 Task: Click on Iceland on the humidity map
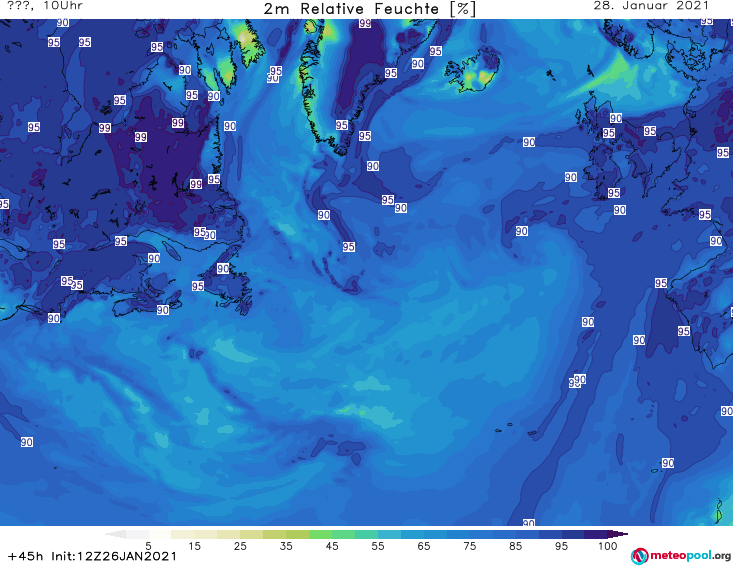coord(473,70)
